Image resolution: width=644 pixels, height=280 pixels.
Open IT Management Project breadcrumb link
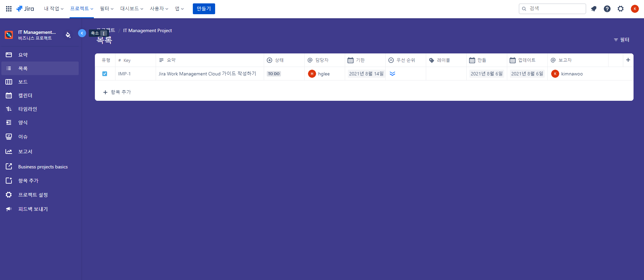point(148,30)
